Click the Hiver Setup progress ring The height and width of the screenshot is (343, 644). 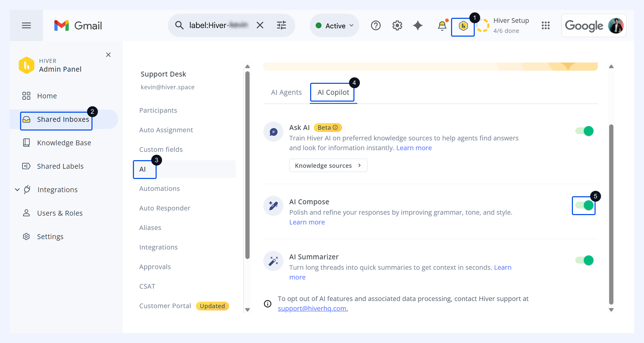483,26
